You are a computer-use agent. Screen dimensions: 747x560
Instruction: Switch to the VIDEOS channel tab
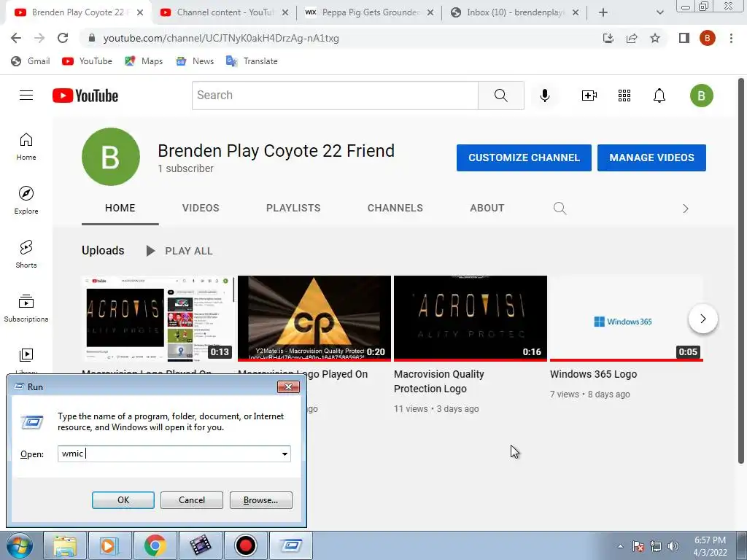tap(201, 208)
